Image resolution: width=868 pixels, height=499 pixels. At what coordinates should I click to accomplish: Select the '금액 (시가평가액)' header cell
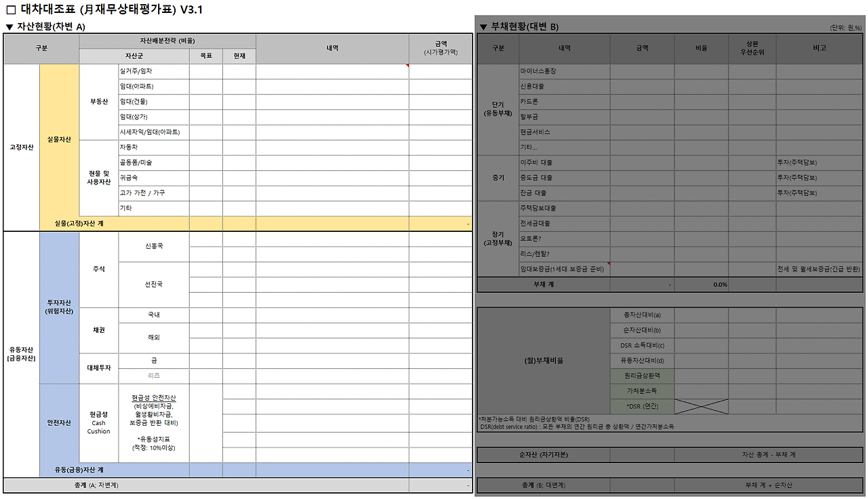pos(441,49)
